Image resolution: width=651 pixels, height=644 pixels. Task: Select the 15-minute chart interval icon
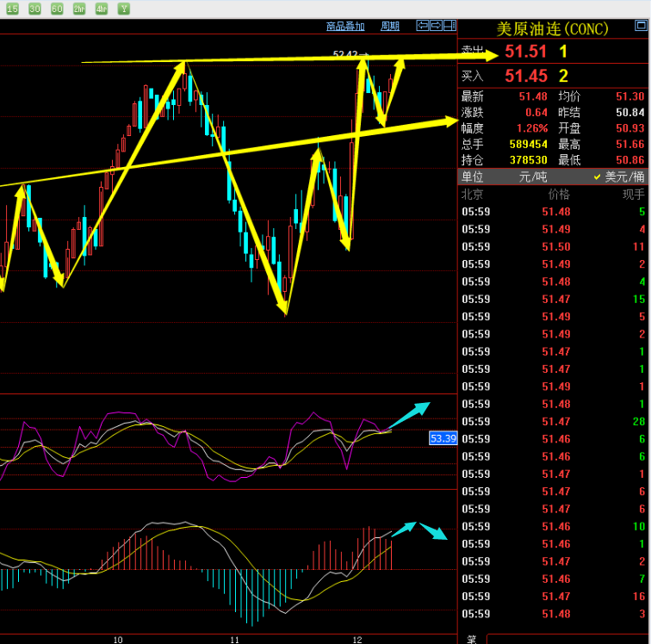[x=12, y=9]
